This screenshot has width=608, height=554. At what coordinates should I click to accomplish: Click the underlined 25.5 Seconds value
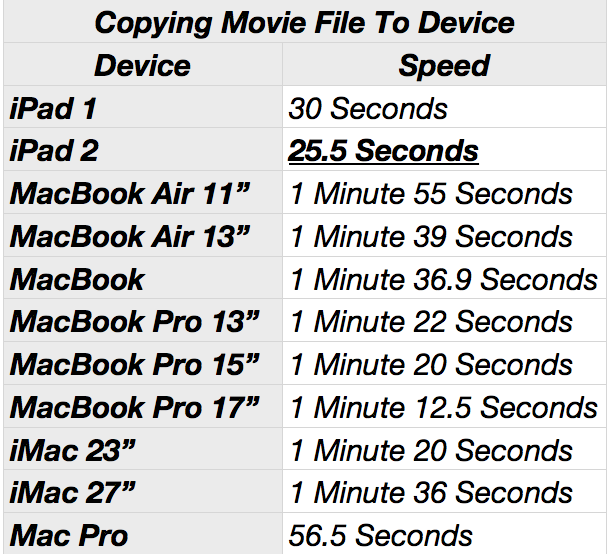click(384, 151)
